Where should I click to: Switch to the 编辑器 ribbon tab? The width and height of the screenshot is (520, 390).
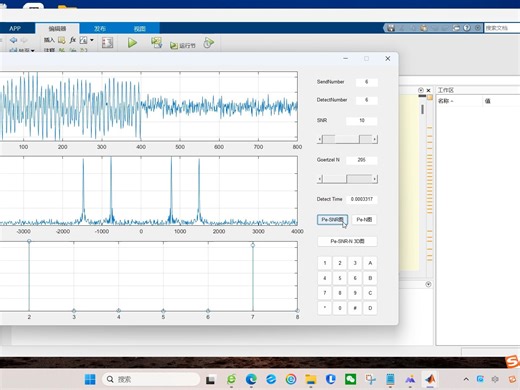(57, 28)
